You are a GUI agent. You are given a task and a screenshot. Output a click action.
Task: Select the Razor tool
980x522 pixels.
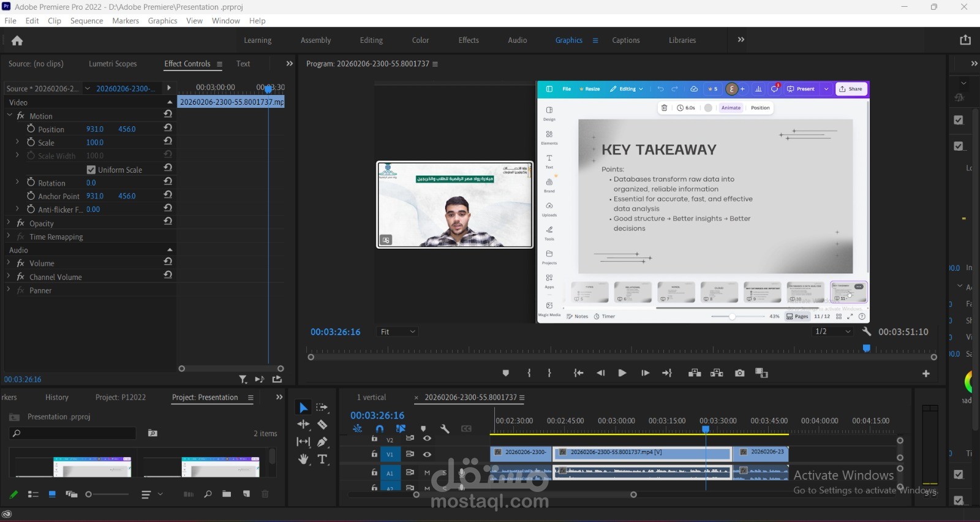(322, 425)
